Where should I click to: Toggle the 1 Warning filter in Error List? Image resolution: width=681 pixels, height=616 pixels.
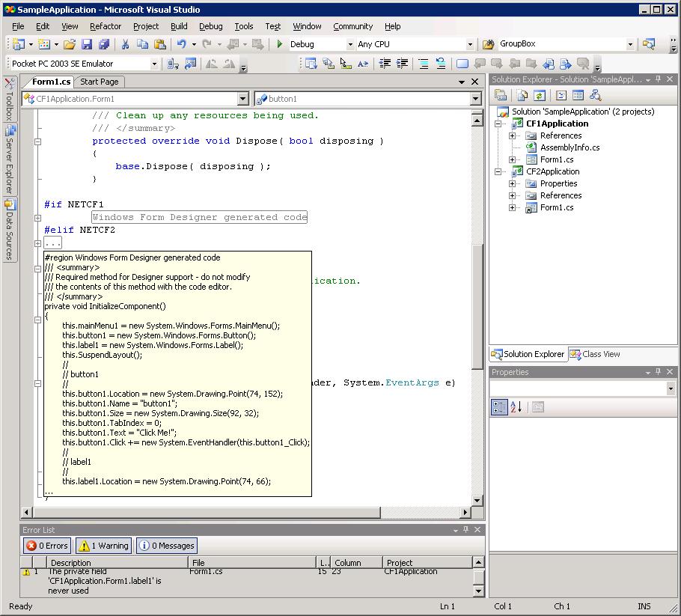(103, 546)
